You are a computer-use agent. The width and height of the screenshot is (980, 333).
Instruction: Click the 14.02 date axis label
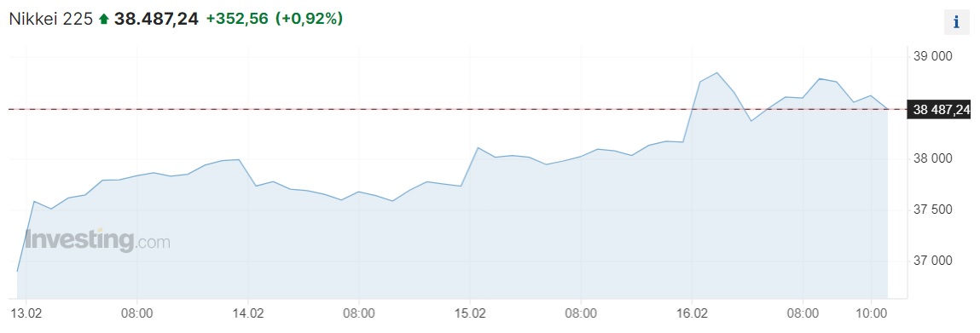[x=247, y=313]
